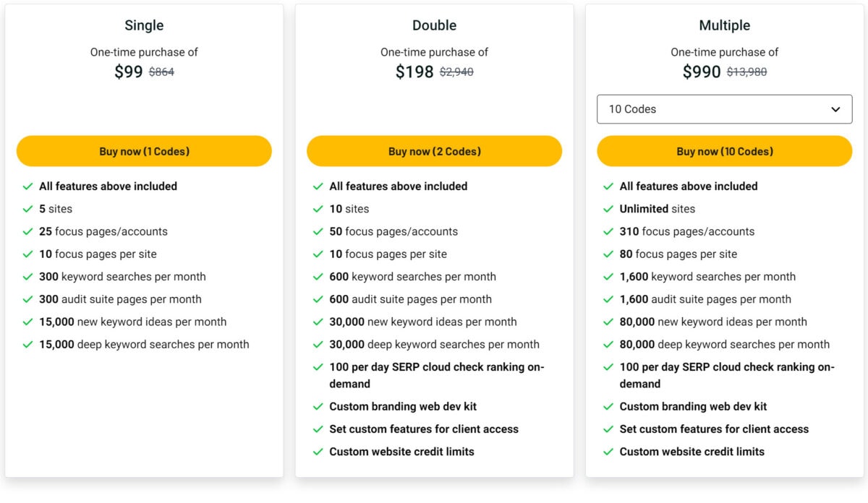868x503 pixels.
Task: Click the chevron arrow on the codes selector
Action: (839, 109)
